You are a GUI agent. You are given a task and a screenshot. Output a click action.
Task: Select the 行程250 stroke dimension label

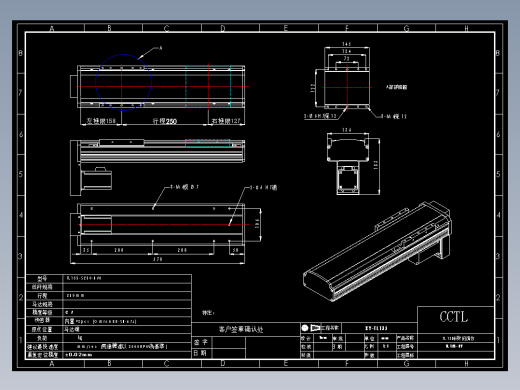pyautogui.click(x=165, y=121)
